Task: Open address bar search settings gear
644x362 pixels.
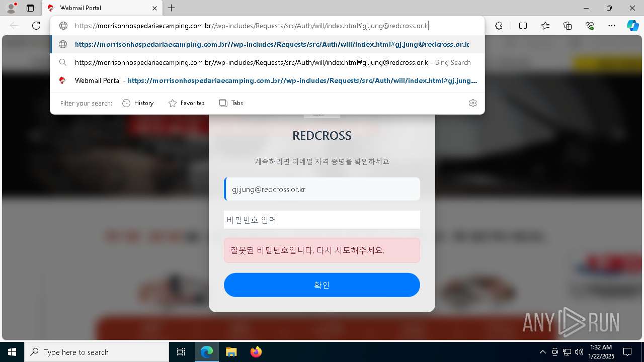Action: pos(473,103)
